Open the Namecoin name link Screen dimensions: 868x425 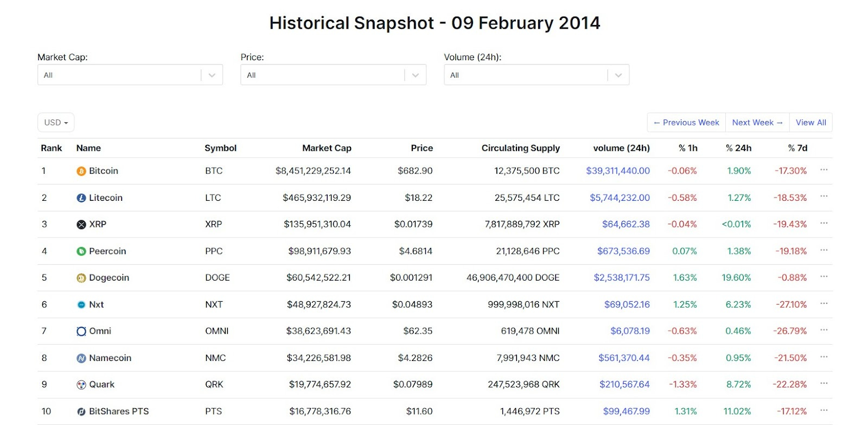pyautogui.click(x=110, y=358)
